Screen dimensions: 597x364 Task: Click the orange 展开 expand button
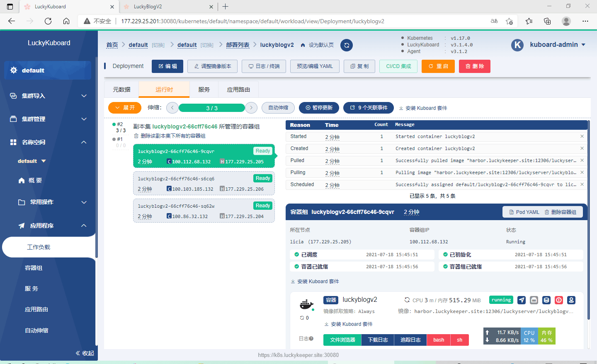tap(125, 108)
